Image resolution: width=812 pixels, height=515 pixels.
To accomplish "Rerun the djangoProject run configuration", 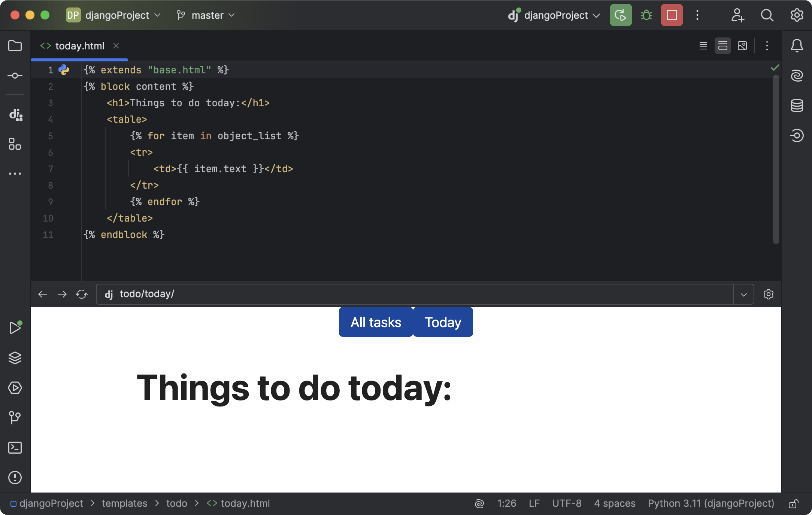I will point(621,15).
